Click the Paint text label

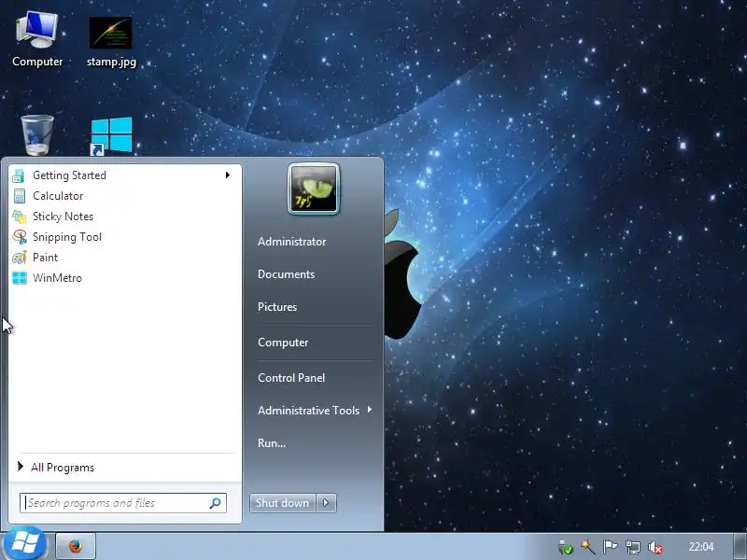(x=45, y=258)
